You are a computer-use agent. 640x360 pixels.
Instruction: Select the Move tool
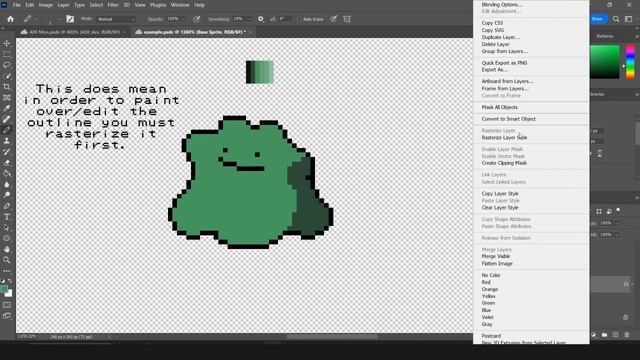pos(7,43)
